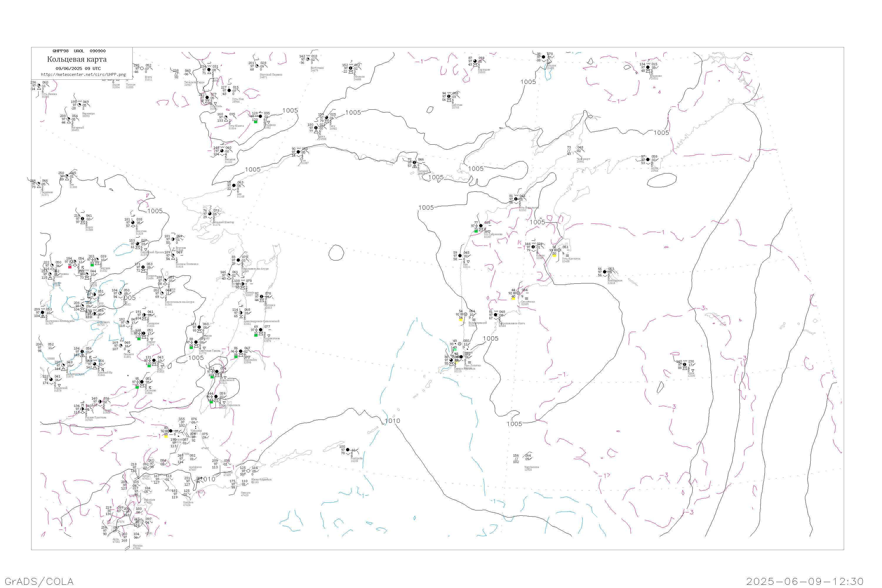This screenshot has width=882, height=588.
Task: Click the crossed sky-obscured circle at Семлячики
Action: pyautogui.click(x=518, y=293)
